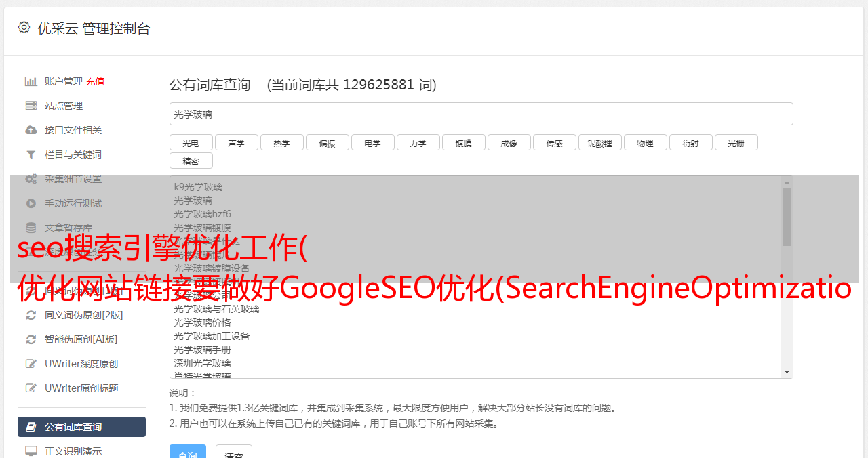The image size is (868, 458).
Task: Click the gears icon for 采集细节设置
Action: pyautogui.click(x=31, y=179)
